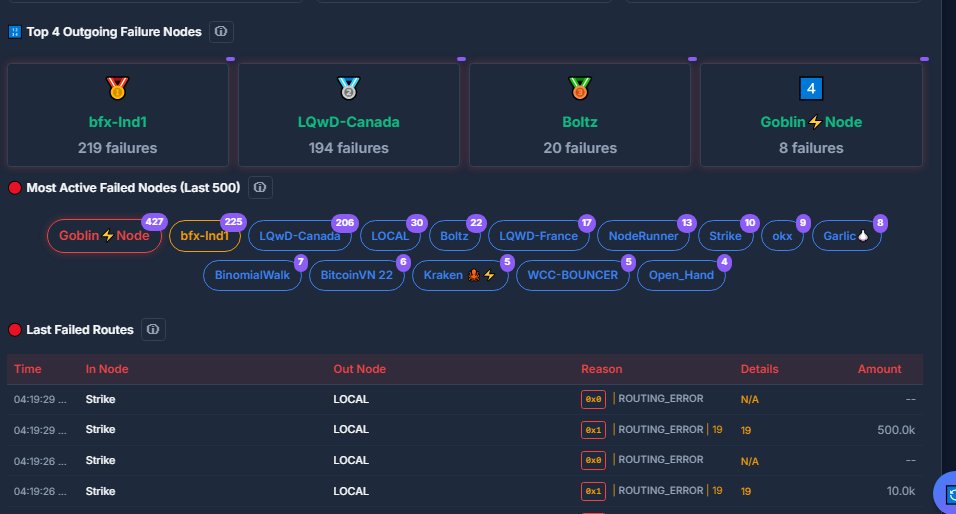
Task: Click the silver medal icon above LQwD-Canada
Action: pos(348,88)
